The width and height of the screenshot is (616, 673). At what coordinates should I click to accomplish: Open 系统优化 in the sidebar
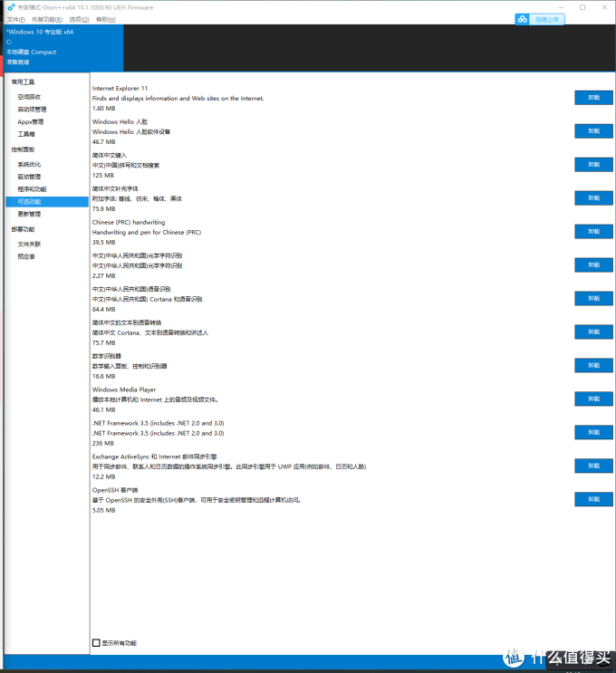pyautogui.click(x=29, y=164)
